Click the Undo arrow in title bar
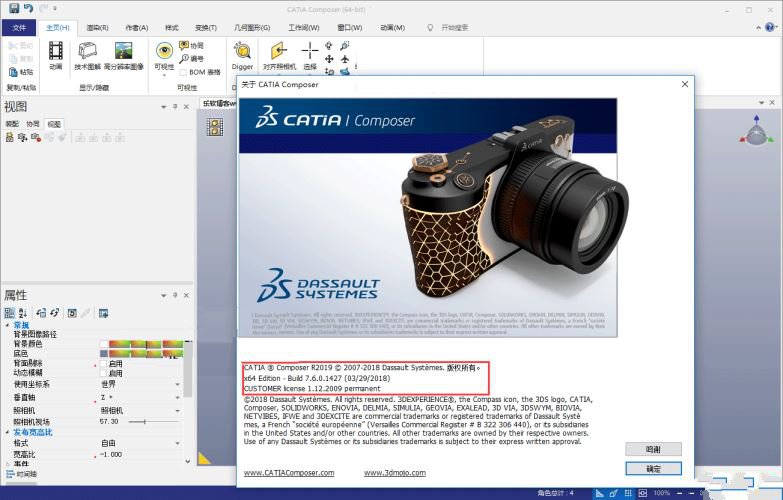The height and width of the screenshot is (500, 783). pos(28,8)
